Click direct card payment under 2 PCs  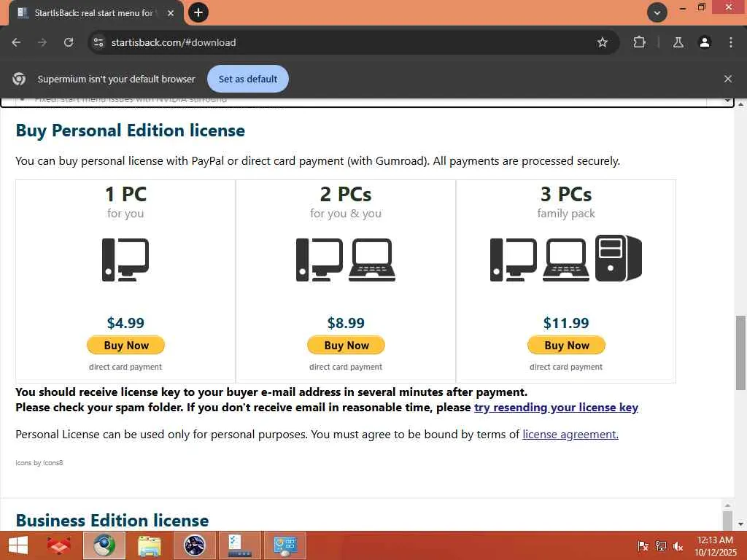click(346, 367)
